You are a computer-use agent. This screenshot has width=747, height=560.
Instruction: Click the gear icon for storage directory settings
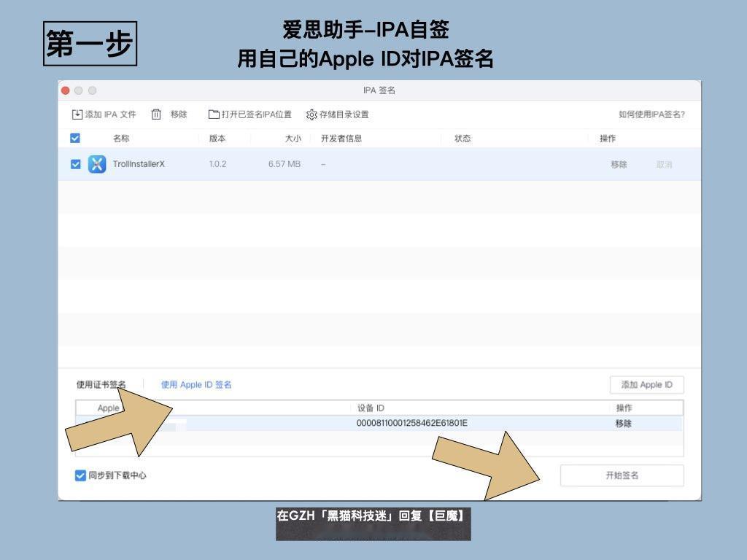coord(311,114)
